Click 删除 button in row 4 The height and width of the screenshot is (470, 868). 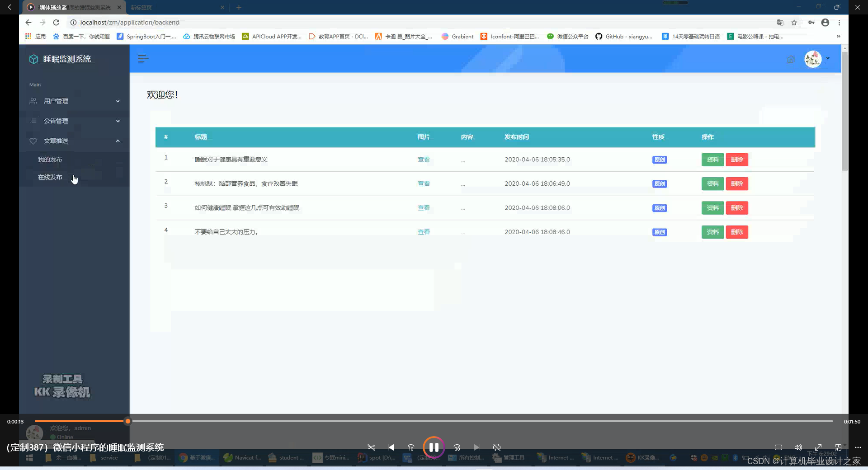[x=737, y=232]
